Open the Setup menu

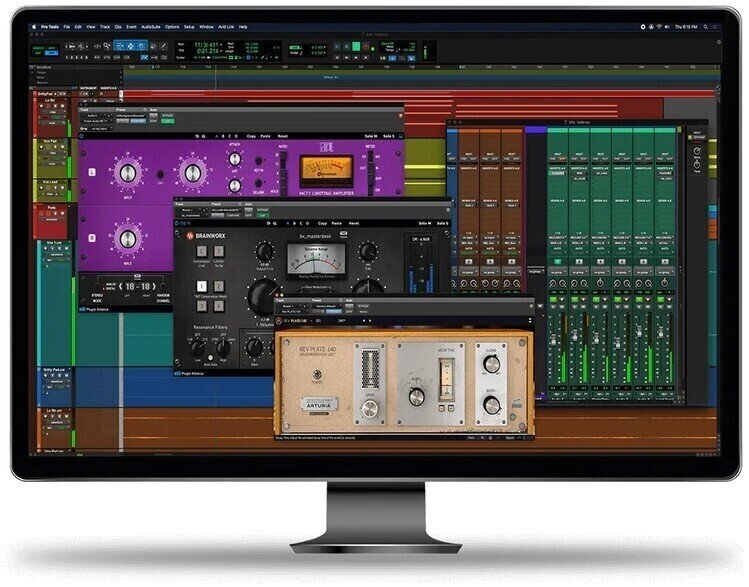click(x=190, y=27)
